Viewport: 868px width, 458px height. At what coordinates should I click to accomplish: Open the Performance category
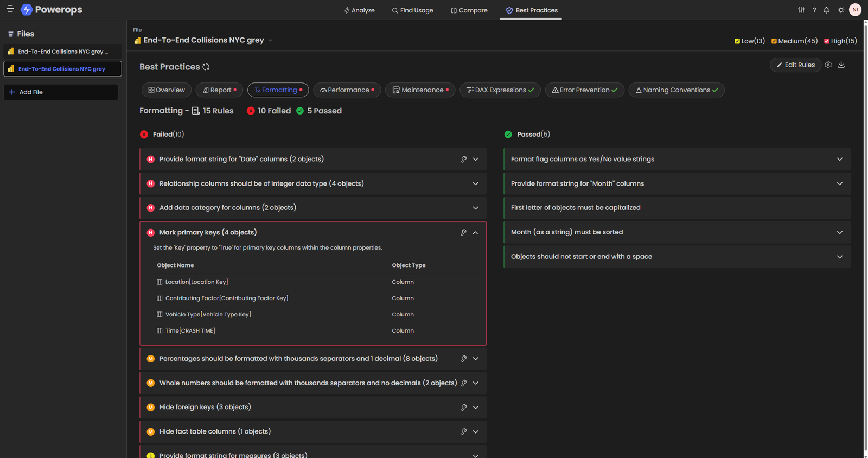[x=347, y=90]
